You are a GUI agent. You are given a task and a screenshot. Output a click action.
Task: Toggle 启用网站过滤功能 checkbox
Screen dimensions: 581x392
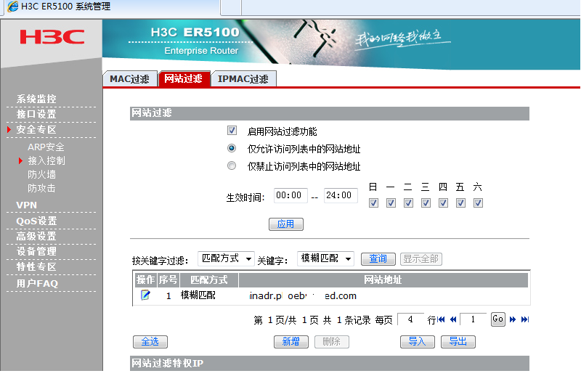tap(232, 131)
